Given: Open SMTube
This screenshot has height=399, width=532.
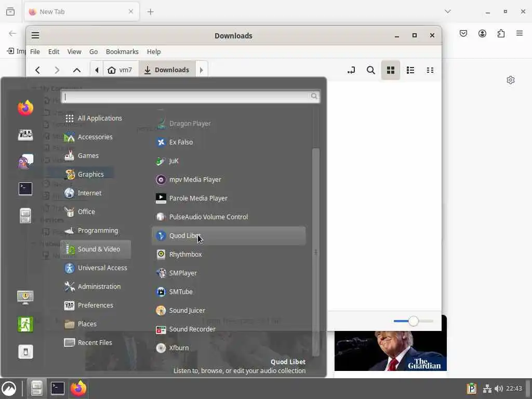Looking at the screenshot, I should (229, 291).
